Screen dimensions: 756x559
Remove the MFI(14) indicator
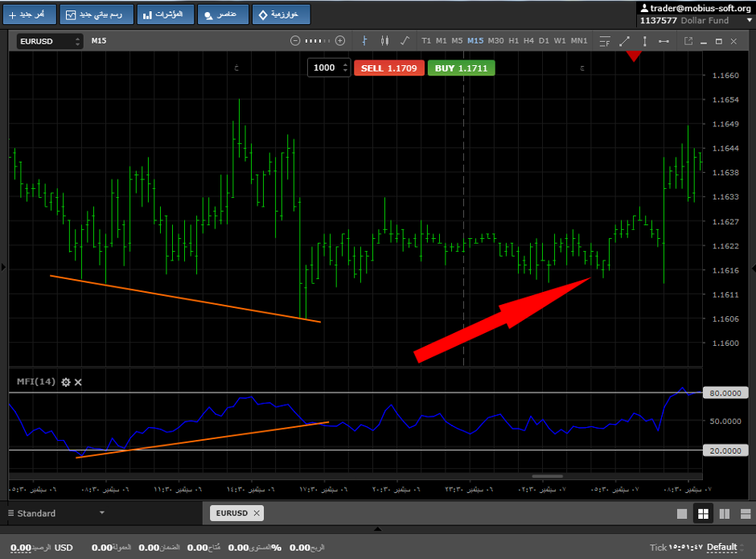78,382
